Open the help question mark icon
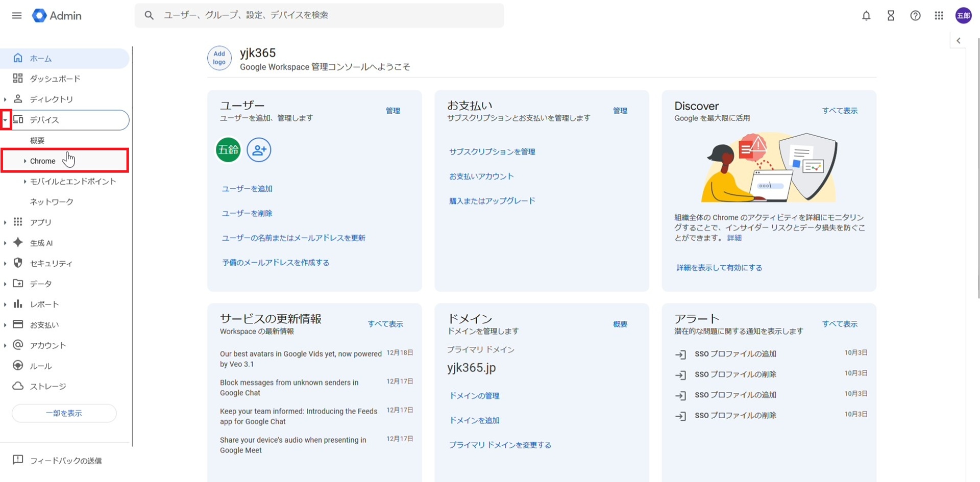The image size is (980, 482). 915,16
